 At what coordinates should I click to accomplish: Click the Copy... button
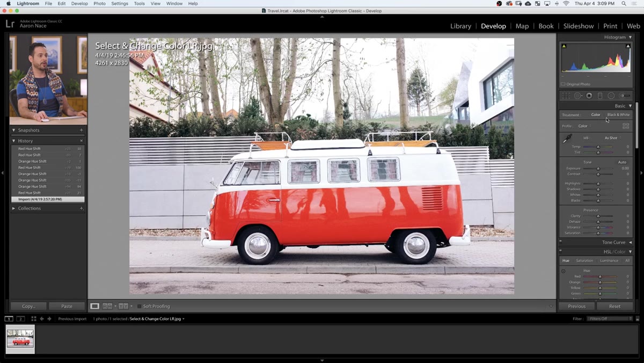[28, 306]
